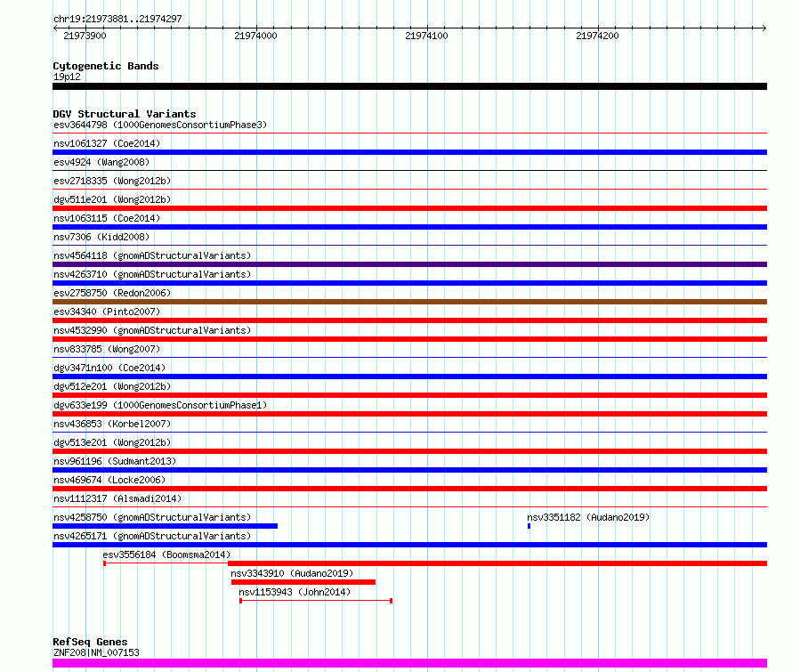The image size is (792, 672).
Task: Open variant nsv3351182 (Audano2019)
Action: tap(588, 517)
